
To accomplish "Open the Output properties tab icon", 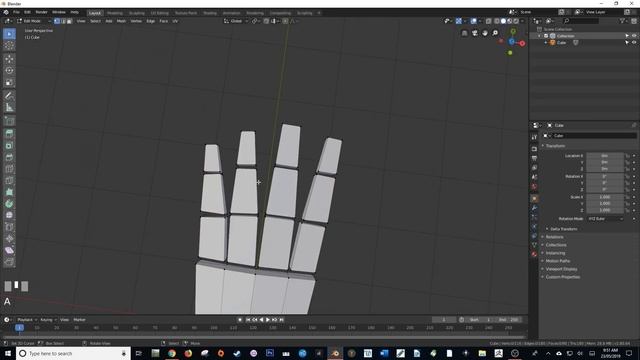I will [x=534, y=158].
